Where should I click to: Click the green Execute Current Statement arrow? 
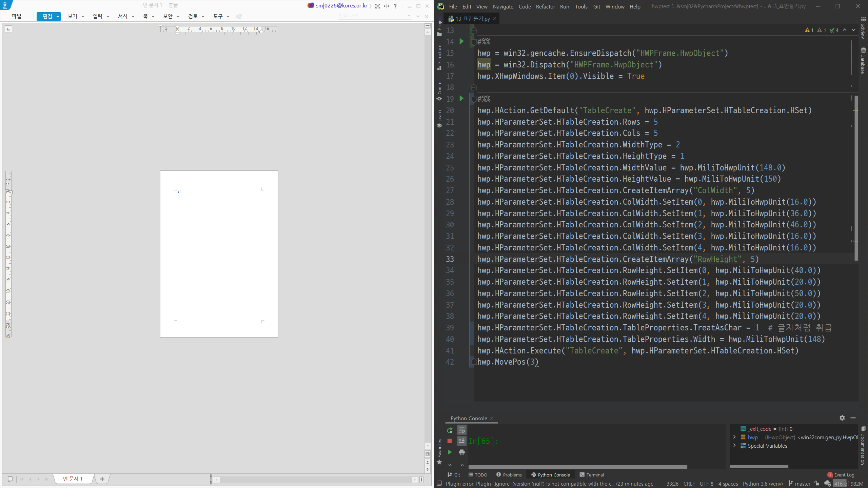[450, 452]
